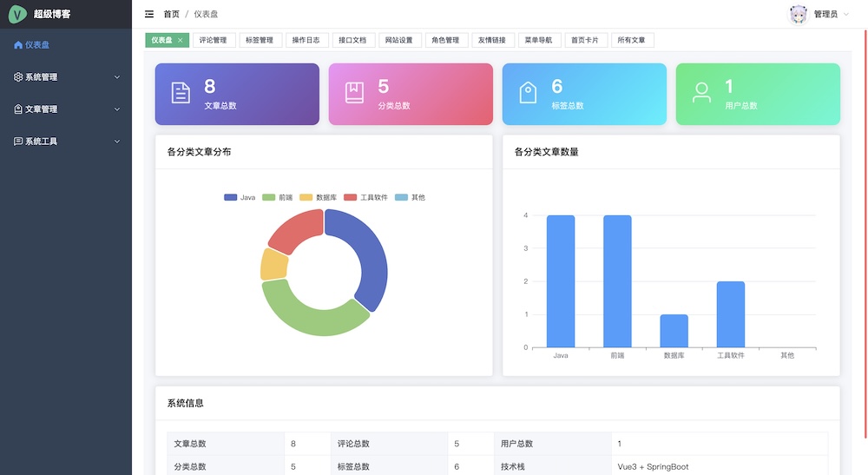Viewport: 868px width, 475px height.
Task: Click the Vue3 + SpringBoot cell
Action: [x=720, y=466]
